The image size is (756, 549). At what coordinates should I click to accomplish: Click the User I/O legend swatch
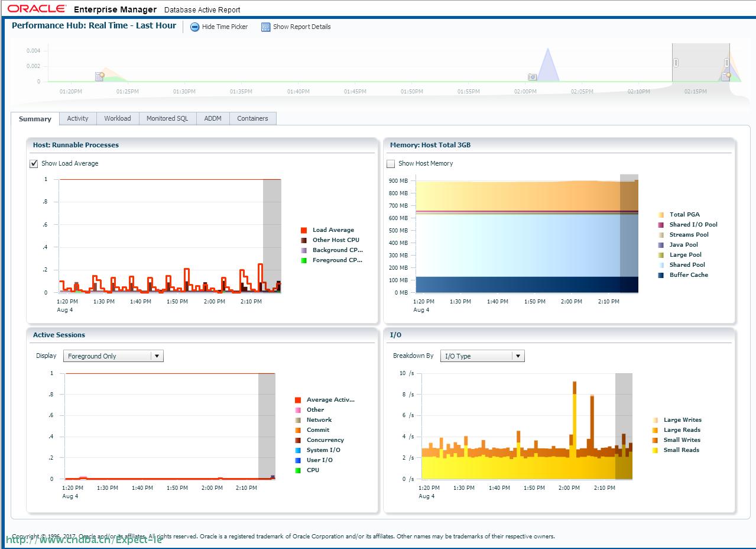[298, 460]
